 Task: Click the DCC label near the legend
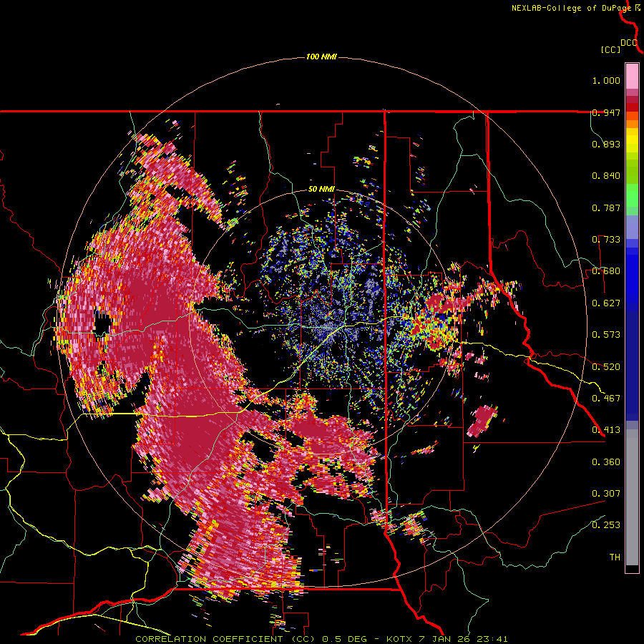point(629,43)
